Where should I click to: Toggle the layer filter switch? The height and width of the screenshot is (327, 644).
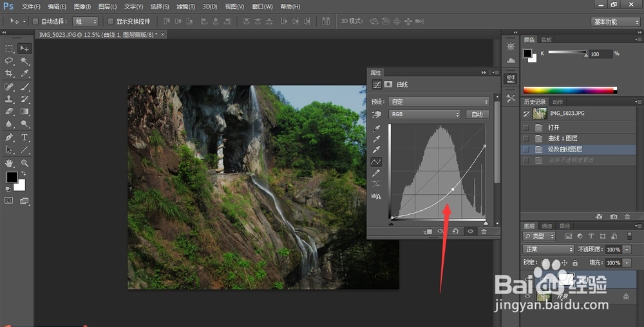(629, 235)
